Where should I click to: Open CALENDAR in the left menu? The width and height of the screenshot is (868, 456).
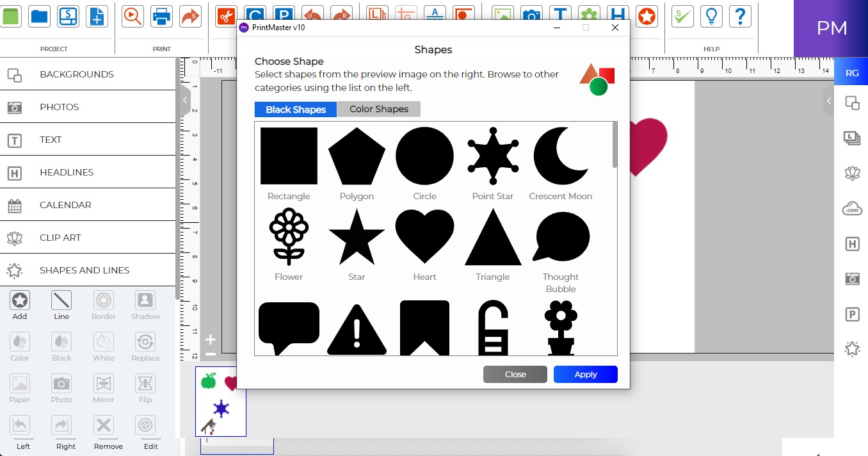88,205
